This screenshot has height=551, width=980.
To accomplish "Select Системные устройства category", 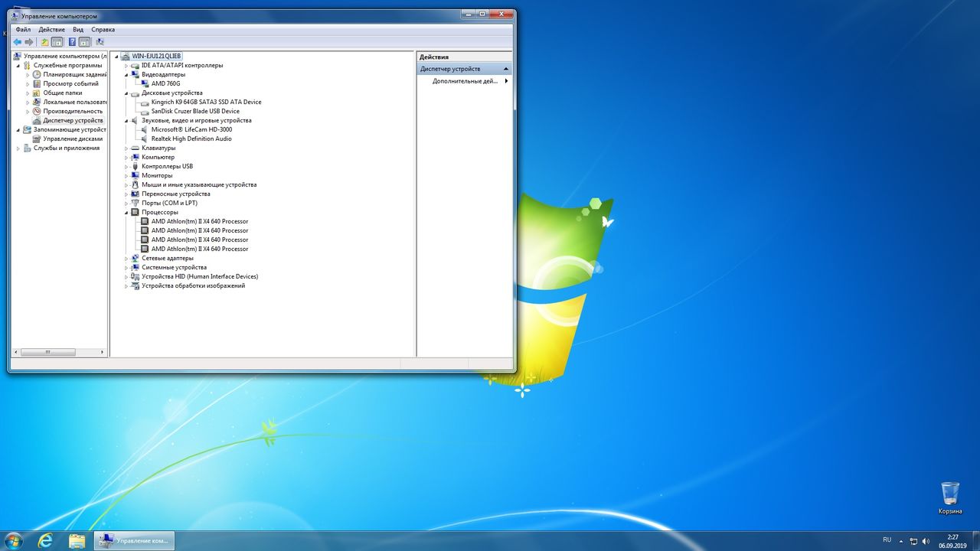I will tap(174, 267).
